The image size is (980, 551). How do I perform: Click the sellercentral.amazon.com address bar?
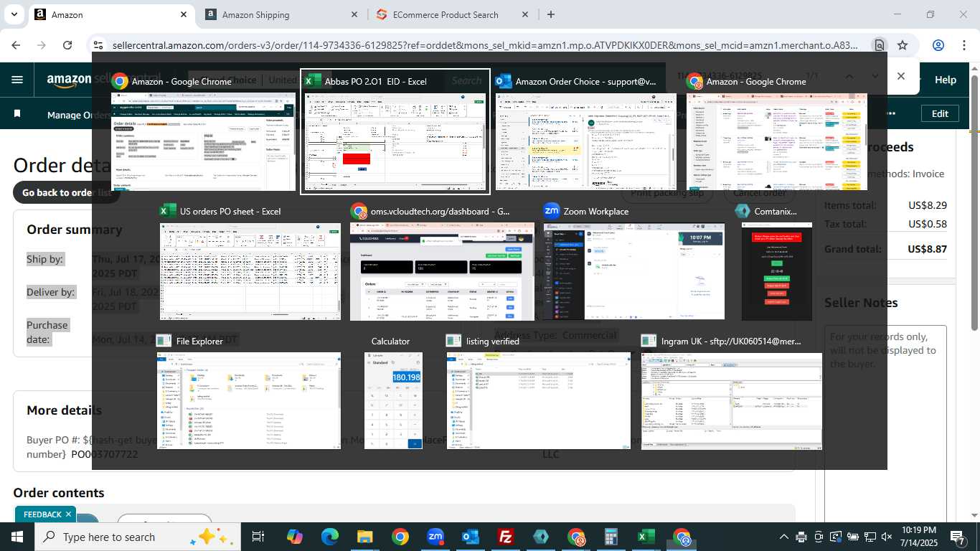pos(485,45)
